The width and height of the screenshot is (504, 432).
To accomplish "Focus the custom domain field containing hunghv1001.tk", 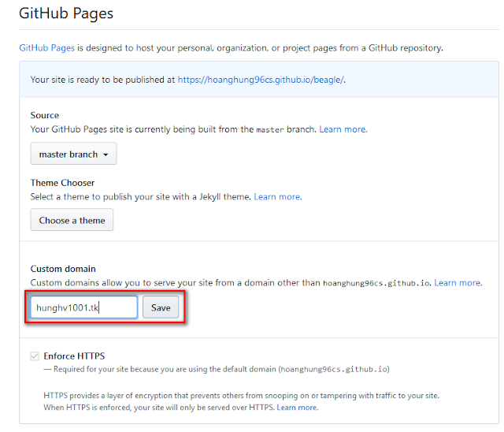I will (83, 307).
